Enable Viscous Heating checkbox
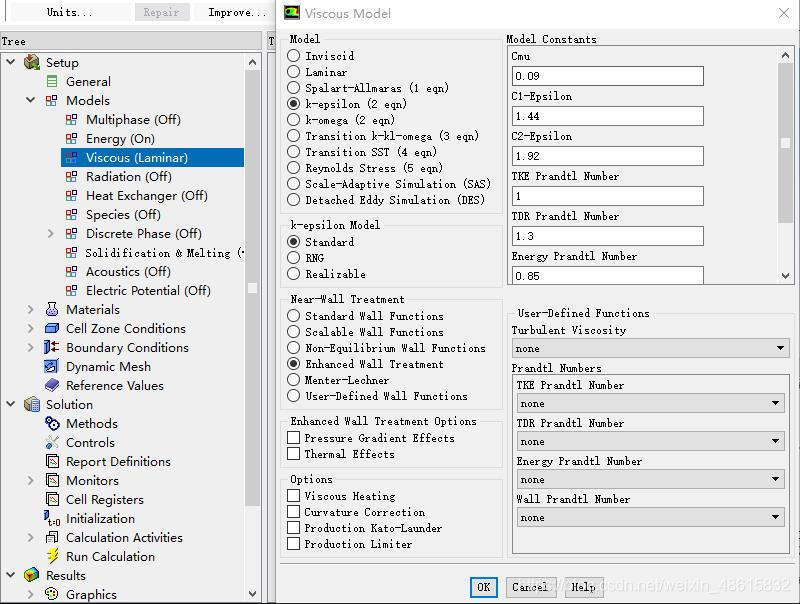 point(294,496)
